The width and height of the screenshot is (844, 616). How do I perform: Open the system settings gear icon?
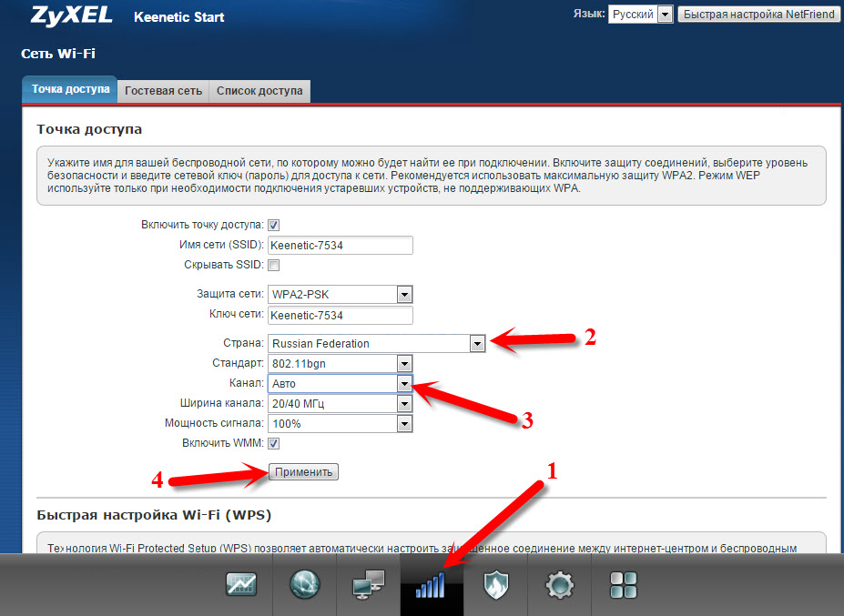560,585
